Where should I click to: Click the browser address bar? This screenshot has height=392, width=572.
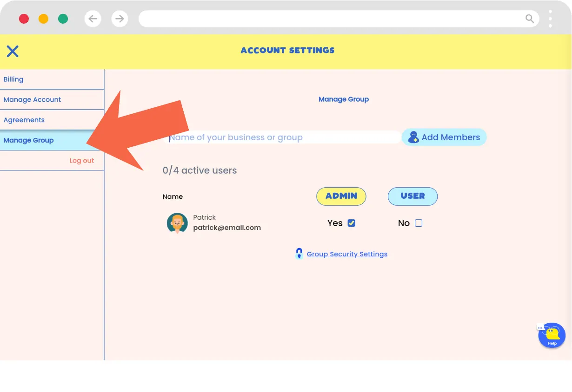point(339,19)
